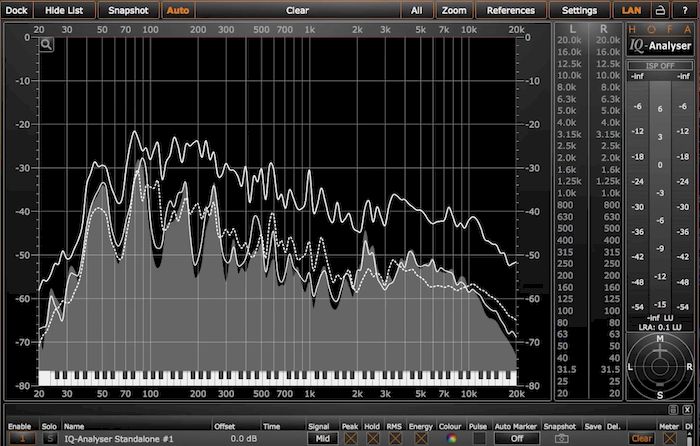Open the Auto Marker dropdown showing Off
The height and width of the screenshot is (446, 700).
[517, 439]
